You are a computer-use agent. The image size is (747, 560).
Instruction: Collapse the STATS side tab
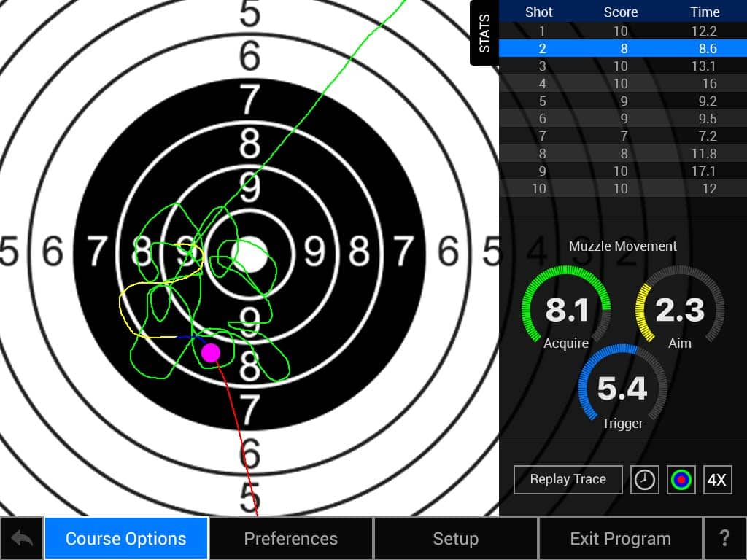tap(484, 33)
